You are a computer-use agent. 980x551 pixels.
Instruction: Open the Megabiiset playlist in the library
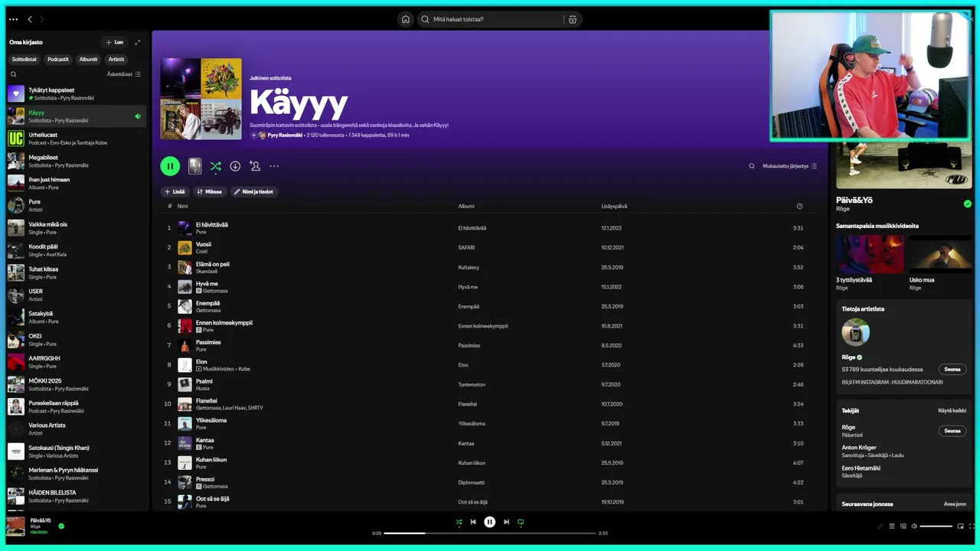click(x=77, y=161)
